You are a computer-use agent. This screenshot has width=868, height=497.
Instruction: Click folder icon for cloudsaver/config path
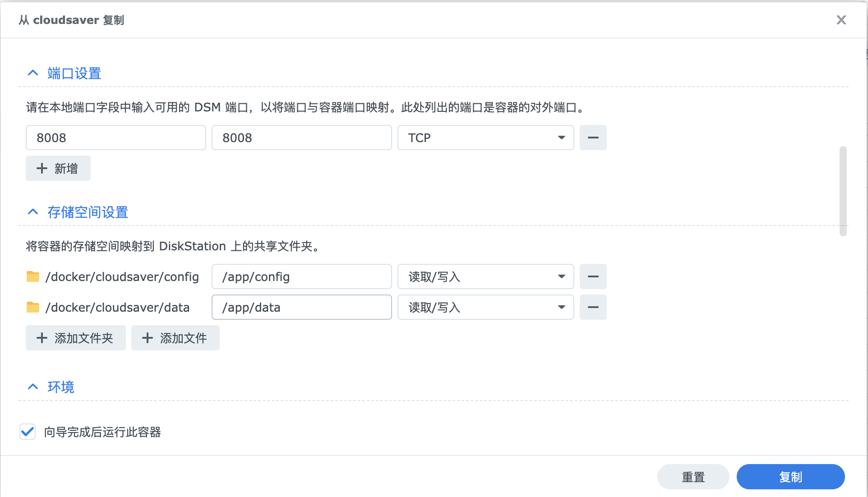click(x=33, y=276)
